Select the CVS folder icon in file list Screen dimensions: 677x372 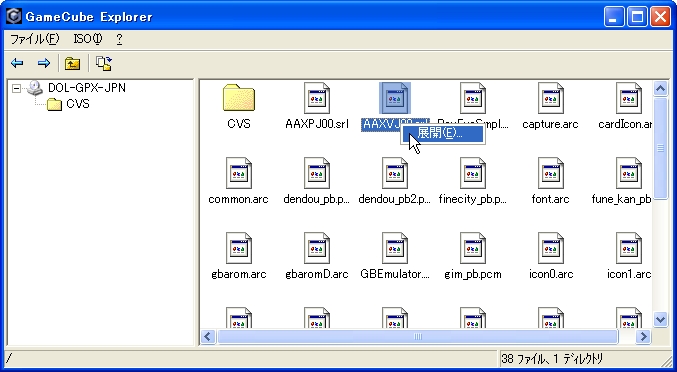tap(239, 98)
